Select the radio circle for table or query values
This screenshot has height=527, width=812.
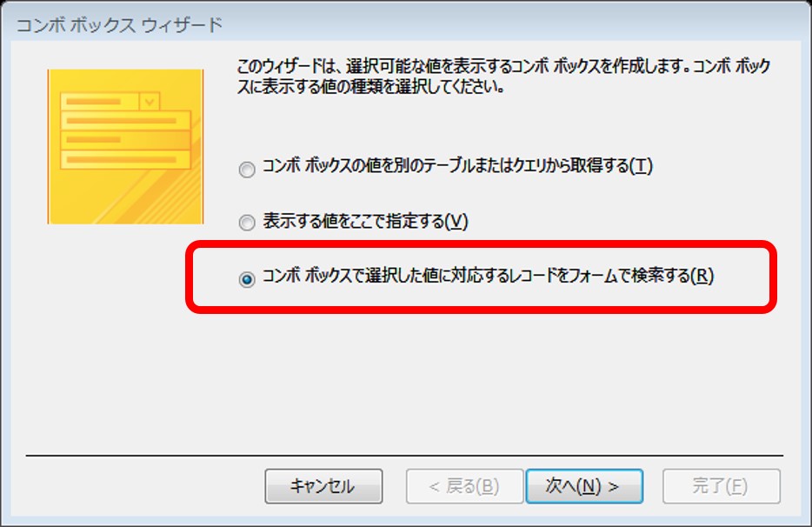click(247, 169)
